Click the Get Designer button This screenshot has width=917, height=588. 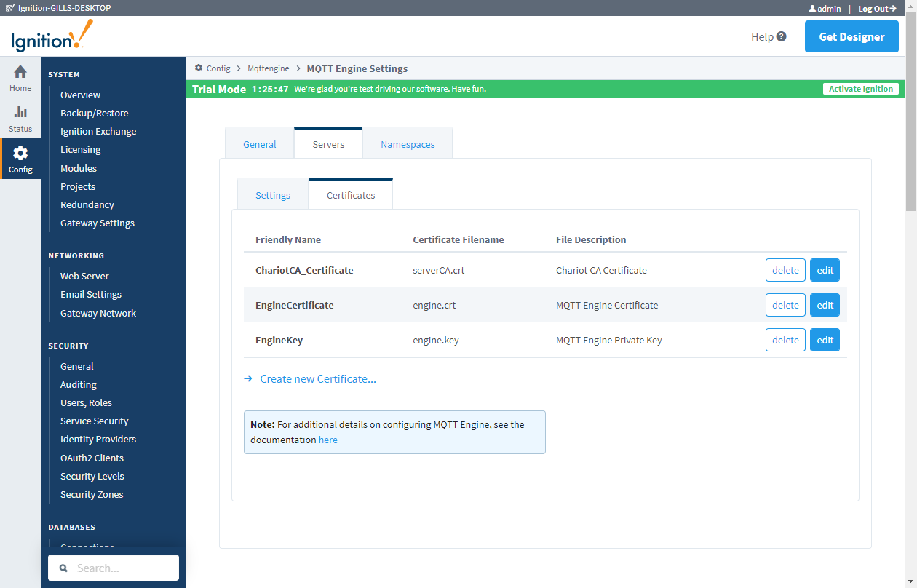pyautogui.click(x=851, y=36)
